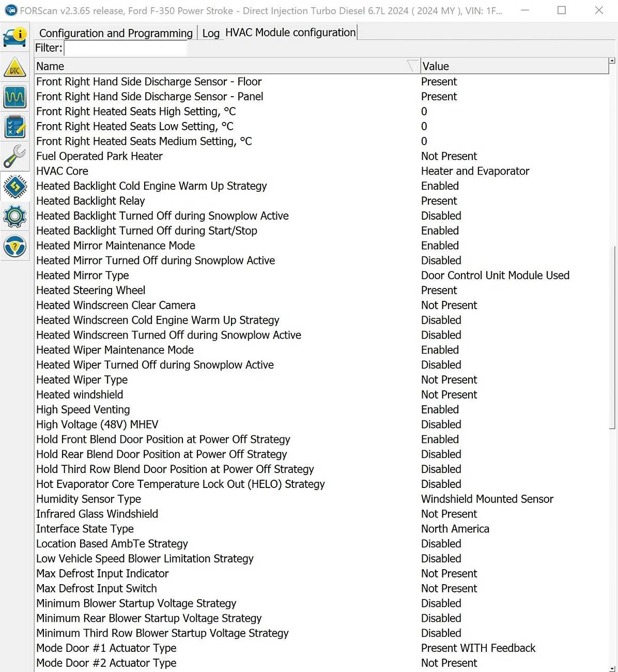Click the scroll up arrow of list
Viewport: 618px width, 672px height.
tap(612, 61)
